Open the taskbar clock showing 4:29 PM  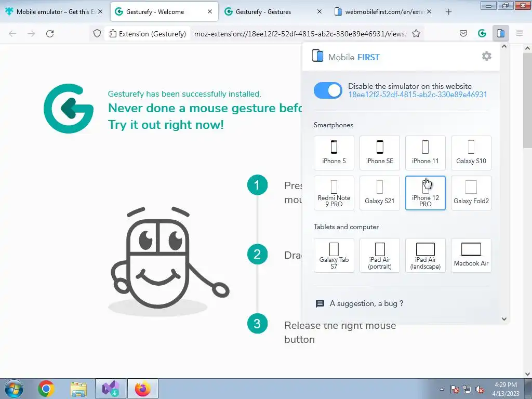(506, 389)
